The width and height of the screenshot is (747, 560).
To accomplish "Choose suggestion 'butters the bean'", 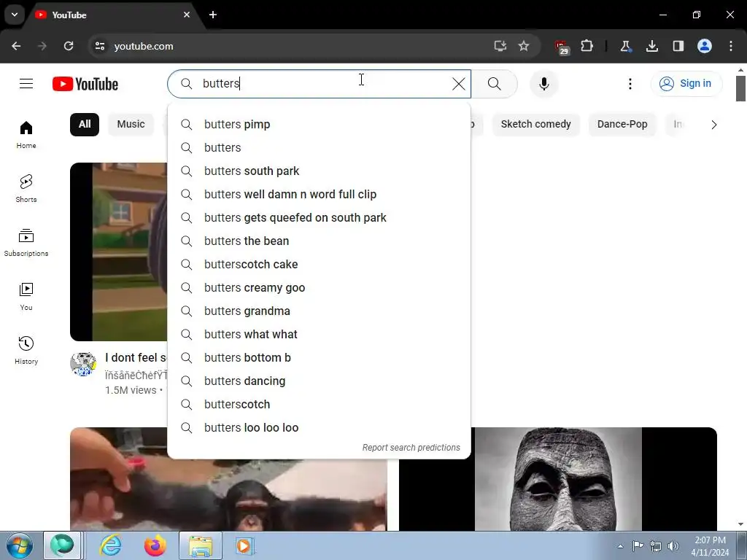I will 320,241.
